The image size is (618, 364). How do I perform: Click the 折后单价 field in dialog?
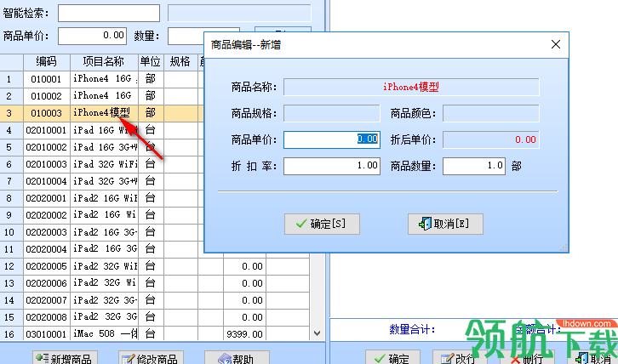coord(490,139)
